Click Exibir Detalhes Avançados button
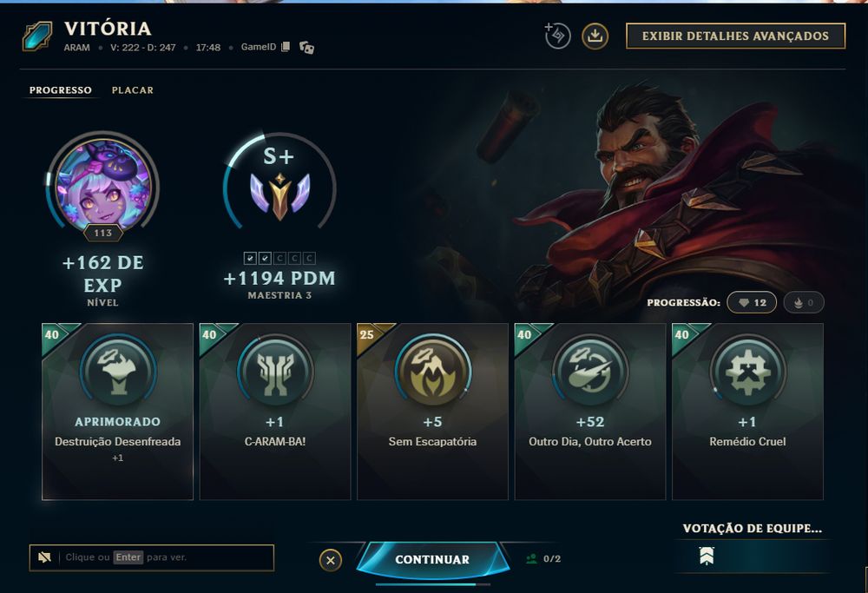 [x=736, y=36]
